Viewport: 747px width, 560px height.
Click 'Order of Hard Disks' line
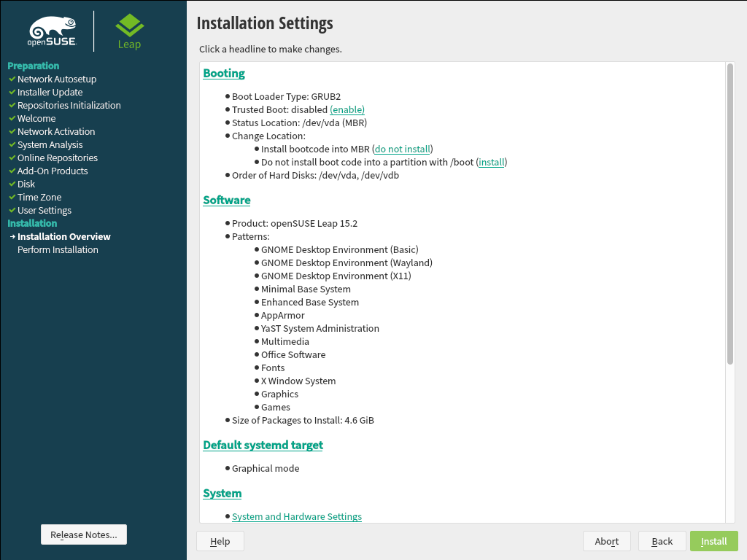click(x=315, y=175)
